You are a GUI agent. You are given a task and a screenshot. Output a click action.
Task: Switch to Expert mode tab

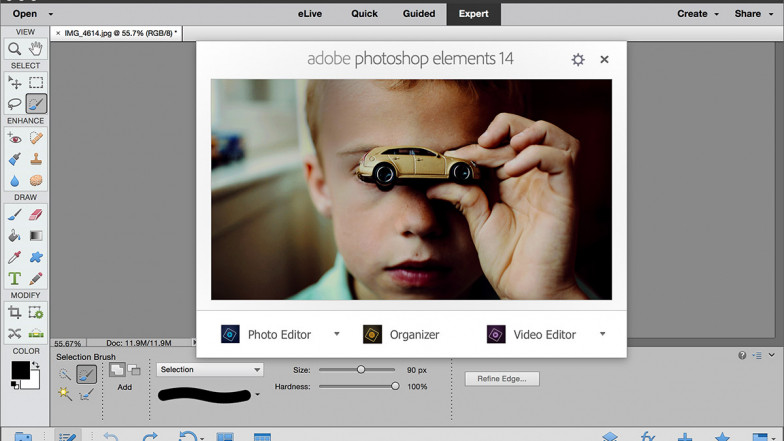pyautogui.click(x=474, y=14)
